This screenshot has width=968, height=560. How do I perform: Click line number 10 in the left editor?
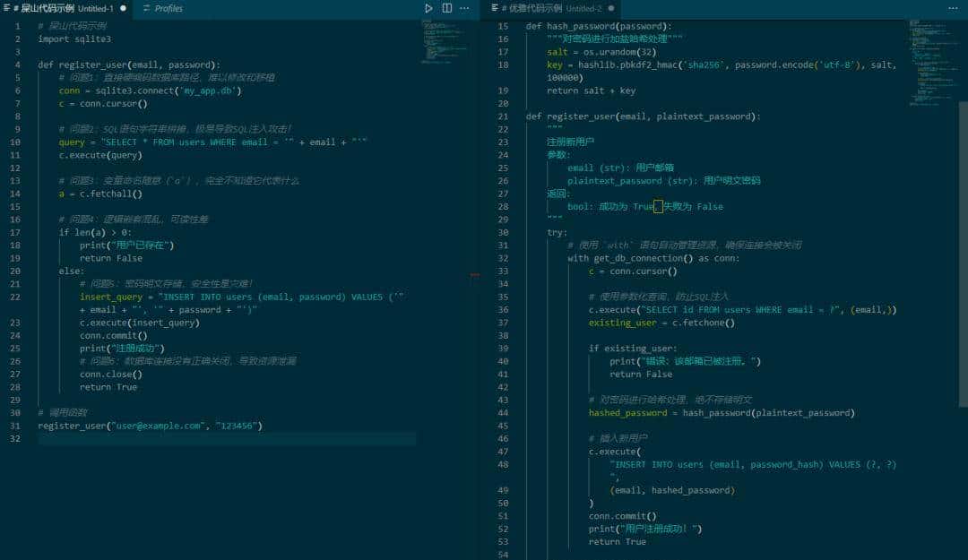point(17,142)
